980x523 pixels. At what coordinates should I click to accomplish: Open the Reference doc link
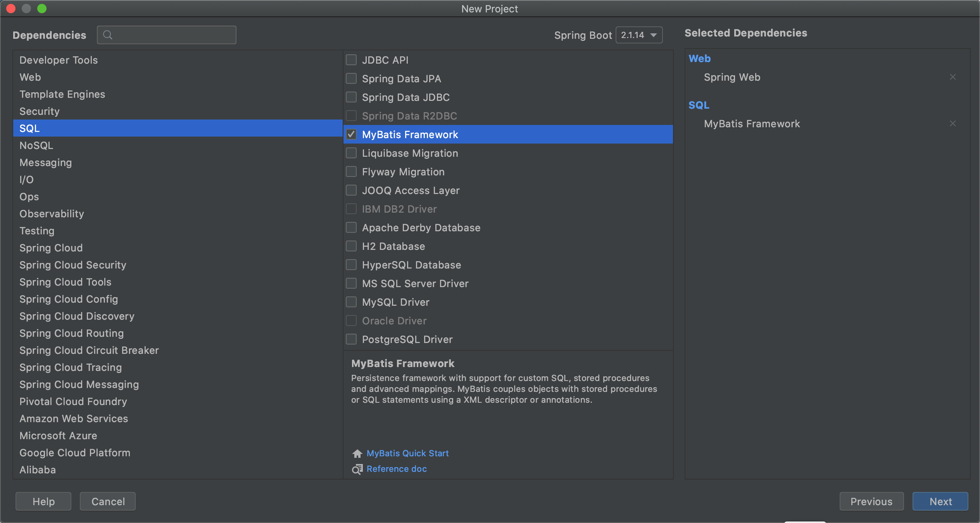[397, 469]
